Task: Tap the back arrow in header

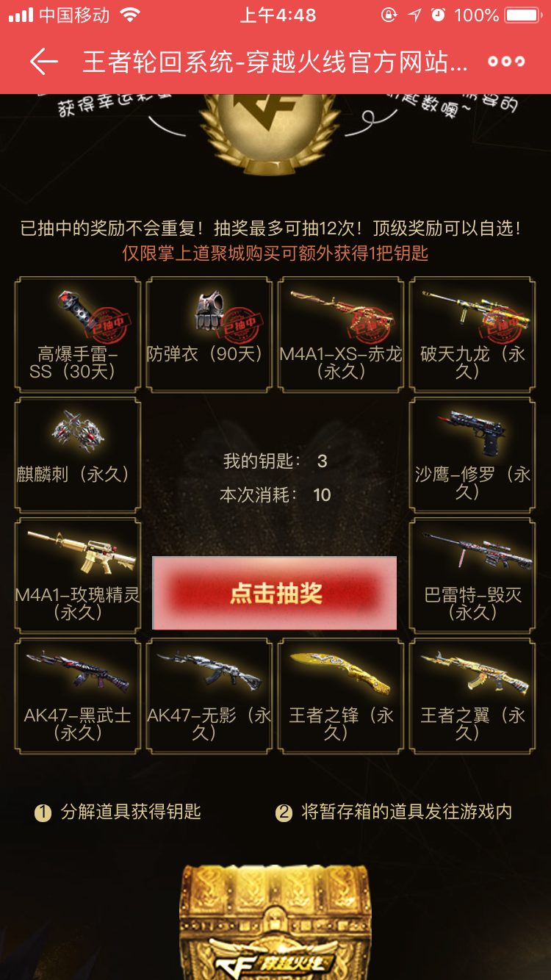Action: click(43, 62)
